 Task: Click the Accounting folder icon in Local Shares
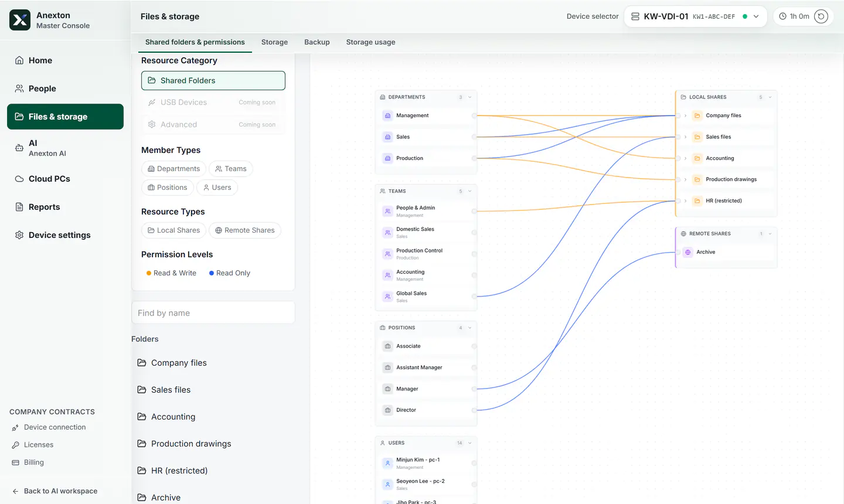pyautogui.click(x=697, y=158)
